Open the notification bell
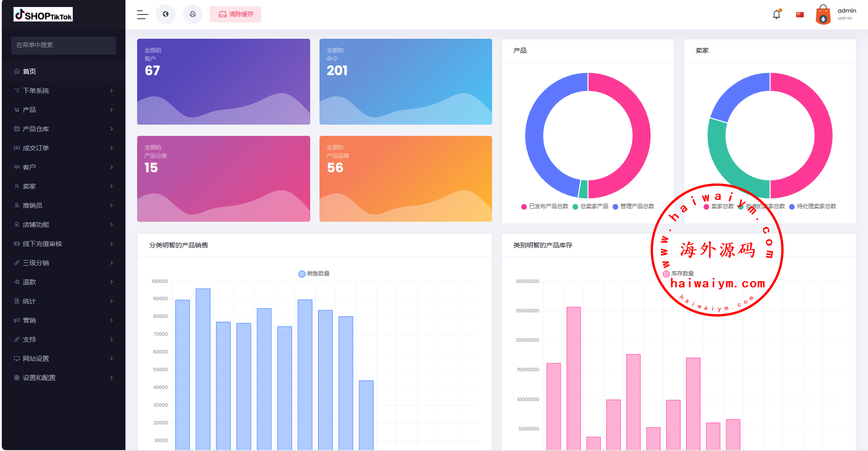Image resolution: width=868 pixels, height=451 pixels. click(x=777, y=14)
